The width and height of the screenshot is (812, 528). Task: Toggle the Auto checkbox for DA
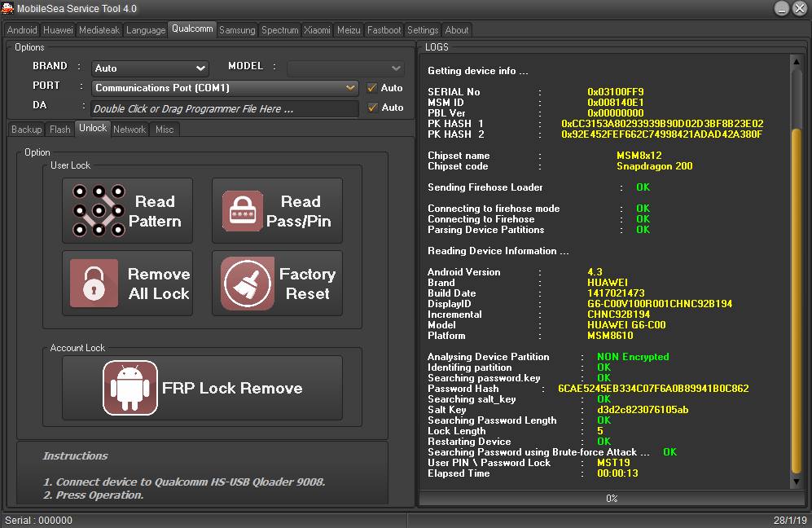[372, 108]
